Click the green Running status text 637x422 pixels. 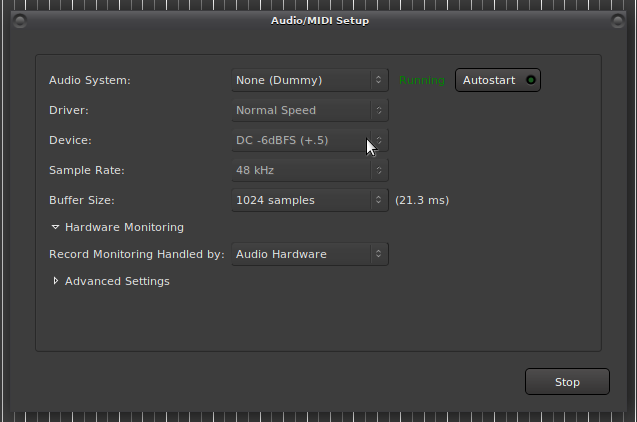(422, 80)
